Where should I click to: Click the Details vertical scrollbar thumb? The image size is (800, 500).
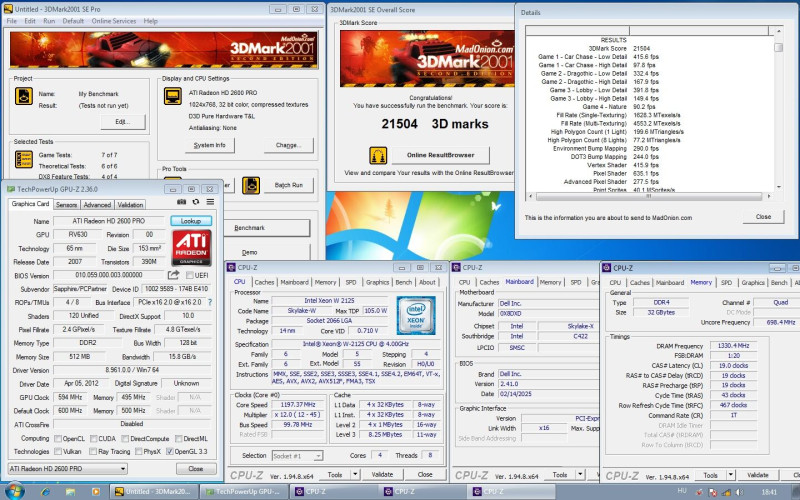click(x=778, y=47)
